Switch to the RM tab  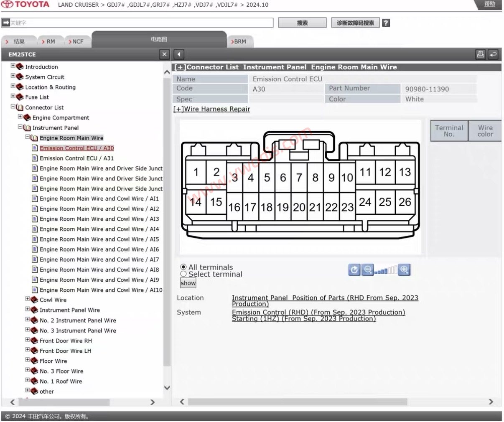pyautogui.click(x=48, y=41)
